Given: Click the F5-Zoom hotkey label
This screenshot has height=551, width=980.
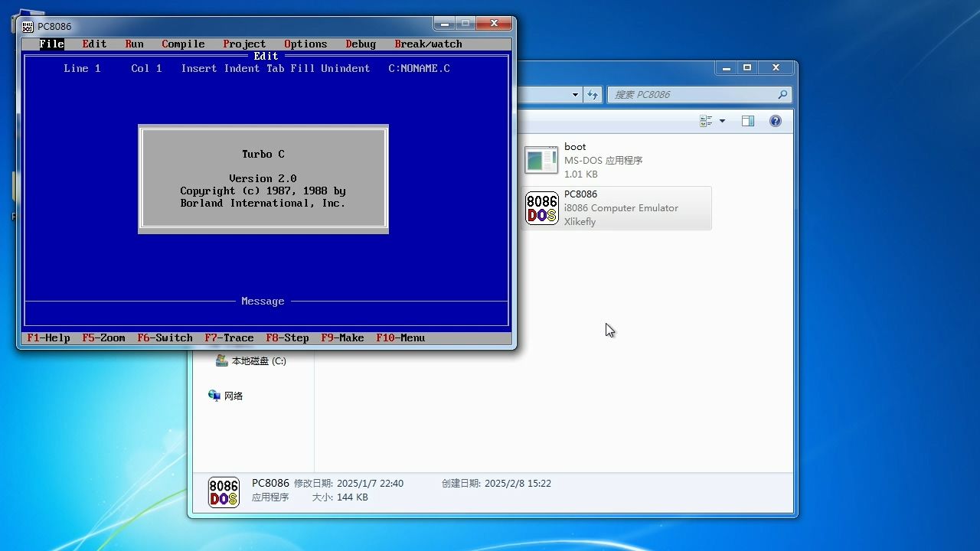Looking at the screenshot, I should [x=104, y=338].
